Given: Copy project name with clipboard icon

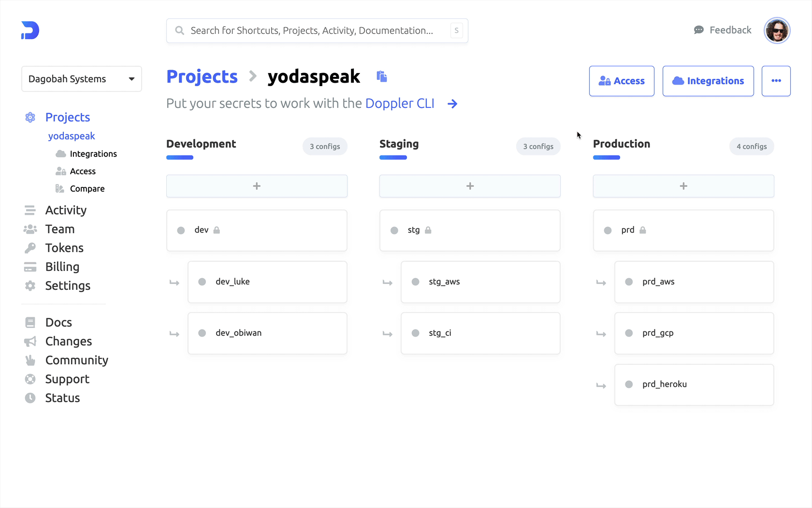Looking at the screenshot, I should [x=382, y=76].
